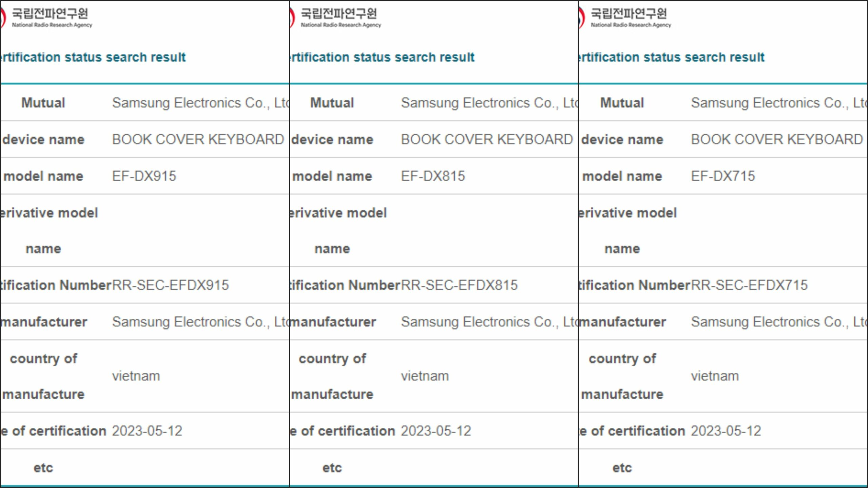Click certification number RR-SEC-EFDX715
Image resolution: width=868 pixels, height=488 pixels.
point(749,285)
